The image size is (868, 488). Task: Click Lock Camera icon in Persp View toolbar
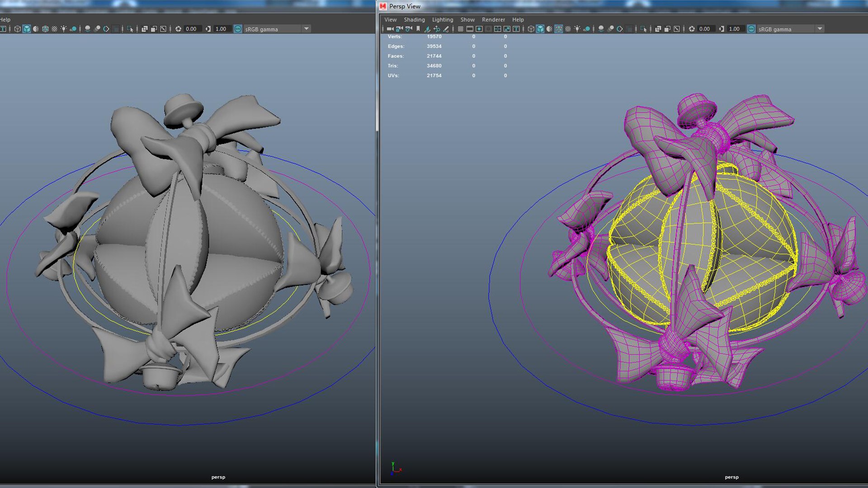pyautogui.click(x=399, y=29)
